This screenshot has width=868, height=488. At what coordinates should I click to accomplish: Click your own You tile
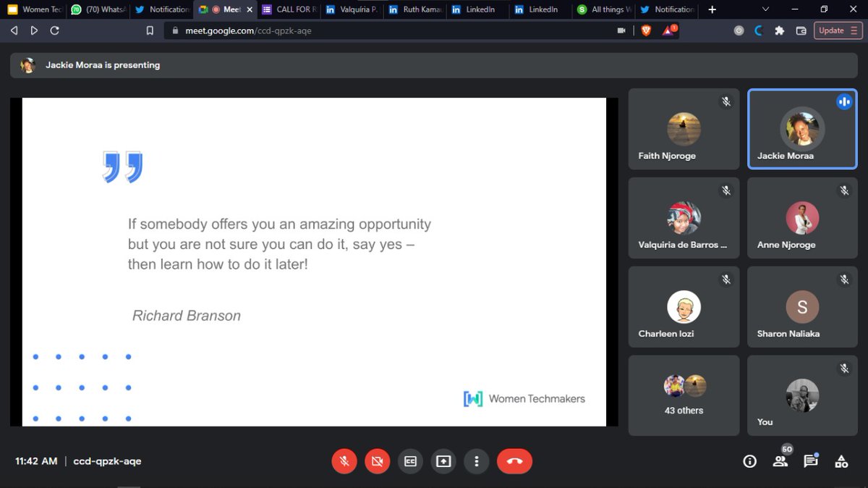point(802,395)
